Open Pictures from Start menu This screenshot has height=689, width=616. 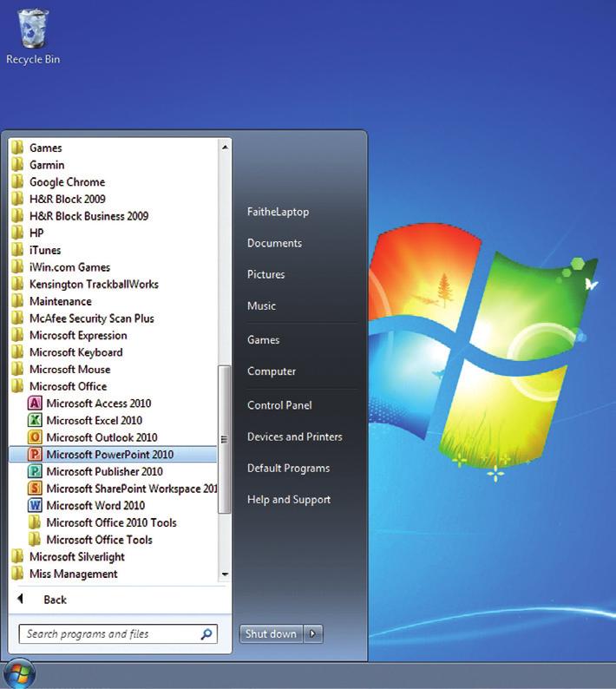coord(265,274)
